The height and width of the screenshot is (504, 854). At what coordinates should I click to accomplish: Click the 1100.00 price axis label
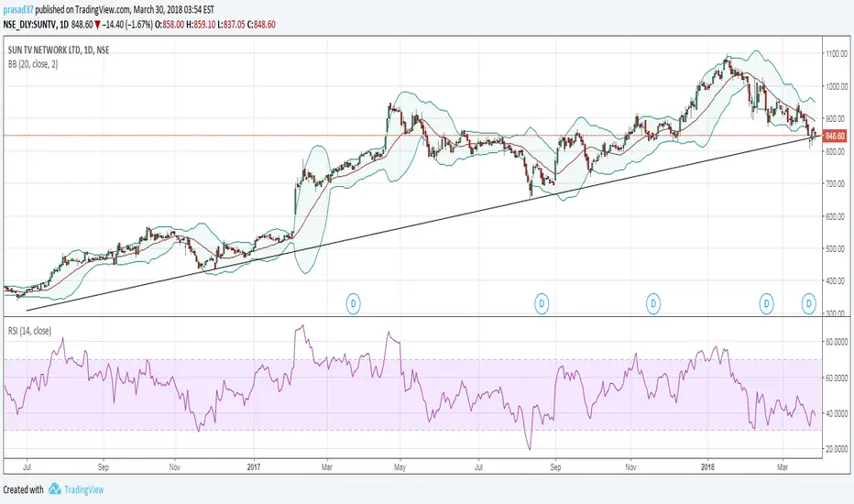pos(837,54)
